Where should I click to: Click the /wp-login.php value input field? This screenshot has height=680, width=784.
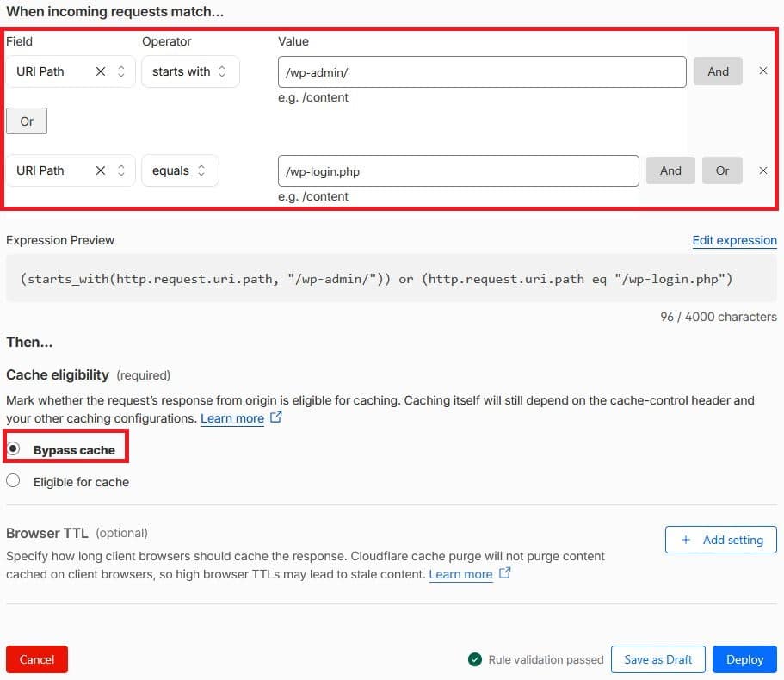coord(459,171)
